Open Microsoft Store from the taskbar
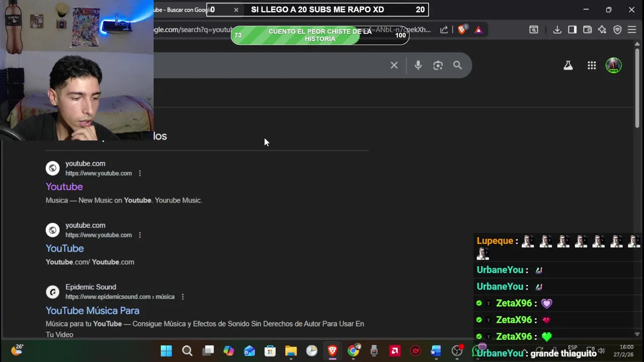644x362 pixels. [270, 351]
